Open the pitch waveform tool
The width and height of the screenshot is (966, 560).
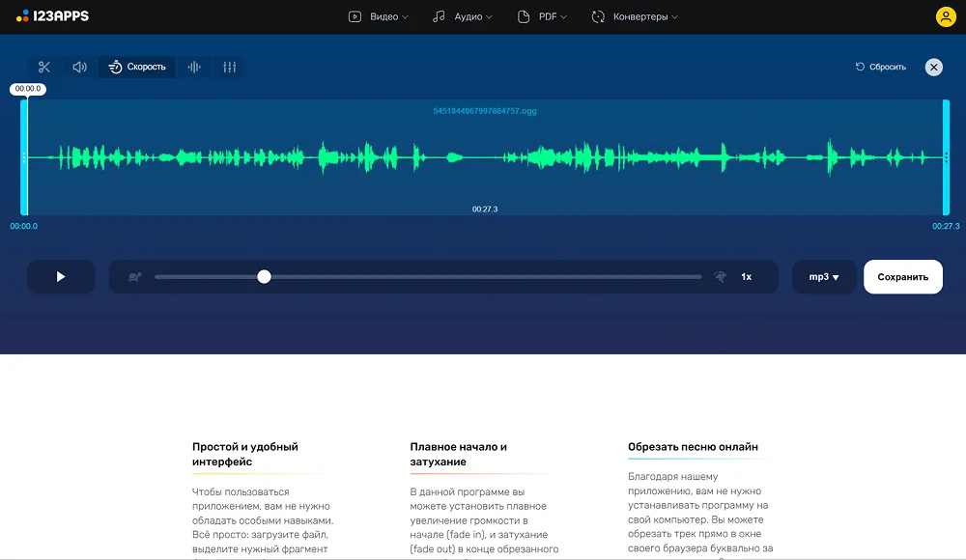pyautogui.click(x=194, y=67)
